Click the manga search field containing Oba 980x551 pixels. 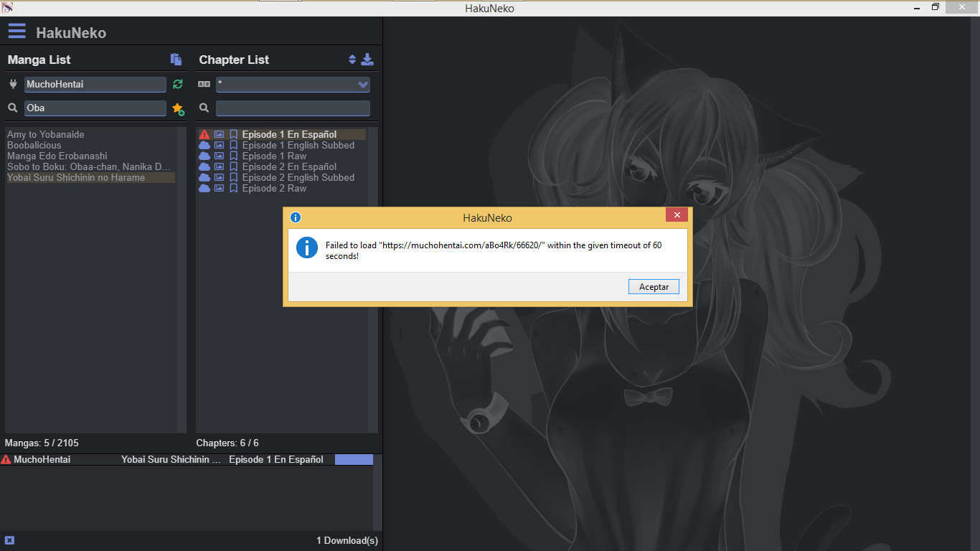click(95, 108)
